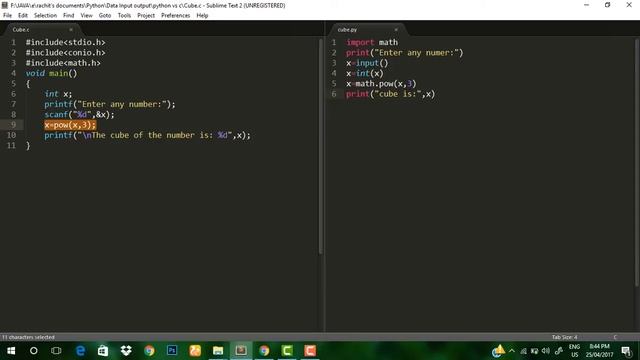
Task: Click the Tab Size: 4 status indicator
Action: point(564,337)
